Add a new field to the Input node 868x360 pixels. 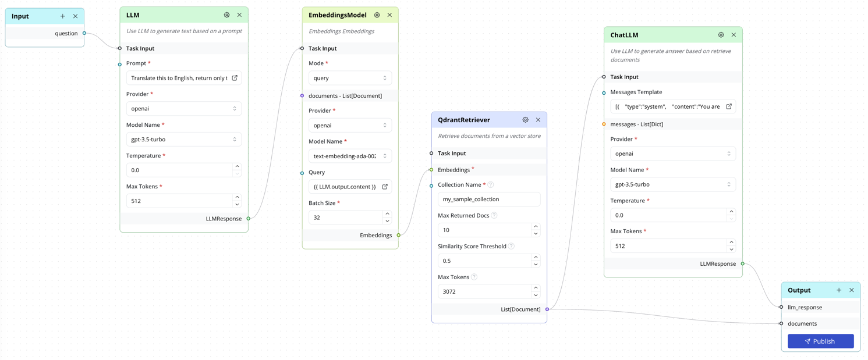(x=63, y=16)
